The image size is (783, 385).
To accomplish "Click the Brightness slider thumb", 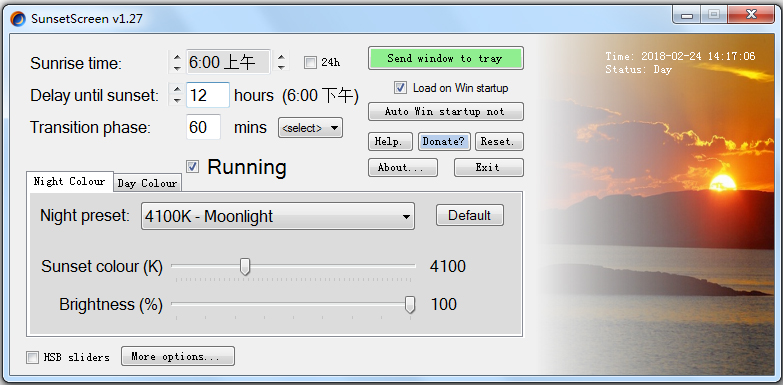I will pyautogui.click(x=410, y=304).
